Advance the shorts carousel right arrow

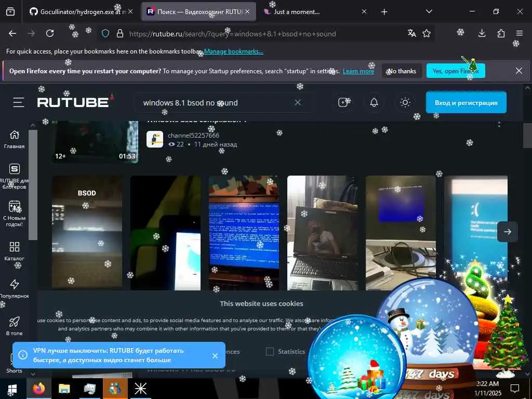(x=508, y=232)
